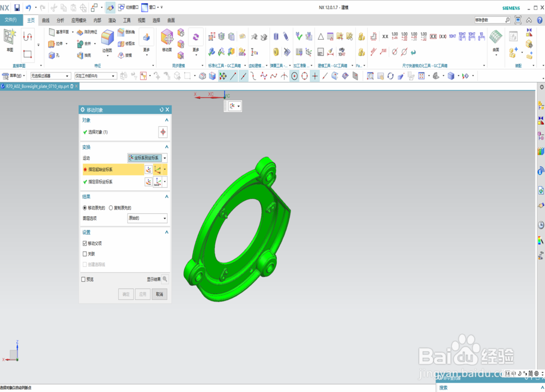The width and height of the screenshot is (545, 392).
Task: Choose the 阵列特征 (Pattern Feature) tool
Action: pos(87,32)
